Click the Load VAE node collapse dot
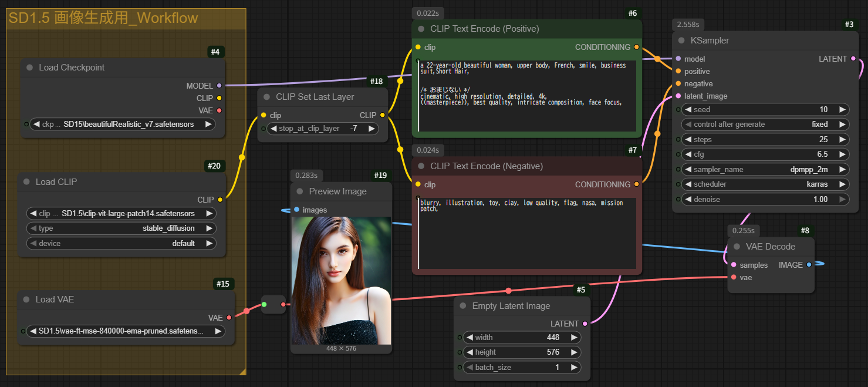This screenshot has height=387, width=868. pyautogui.click(x=26, y=299)
